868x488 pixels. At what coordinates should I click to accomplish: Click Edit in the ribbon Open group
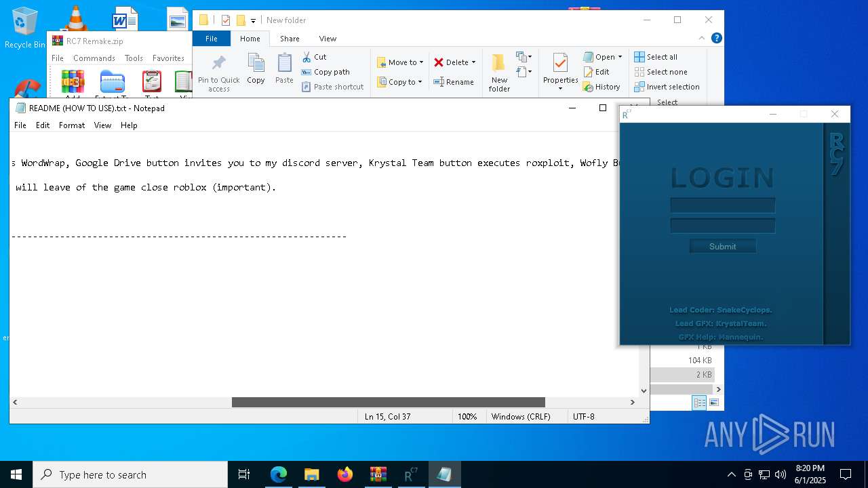tap(596, 72)
